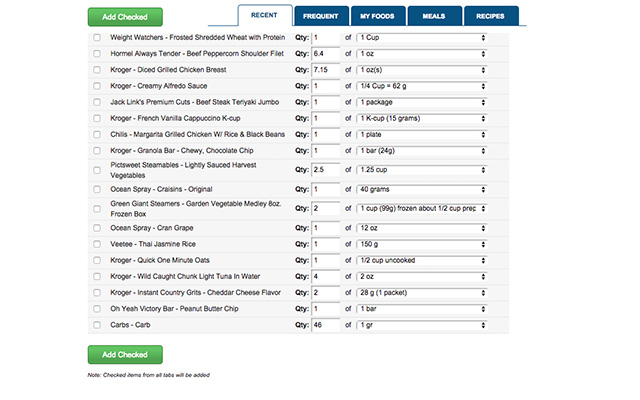
Task: Click 'Ocean Spray - Cran Grape' text
Action: point(152,228)
